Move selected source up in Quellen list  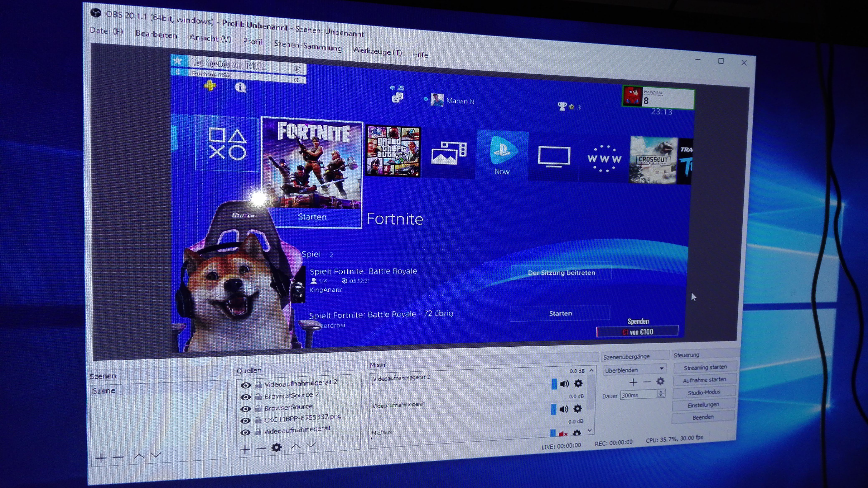pos(295,446)
